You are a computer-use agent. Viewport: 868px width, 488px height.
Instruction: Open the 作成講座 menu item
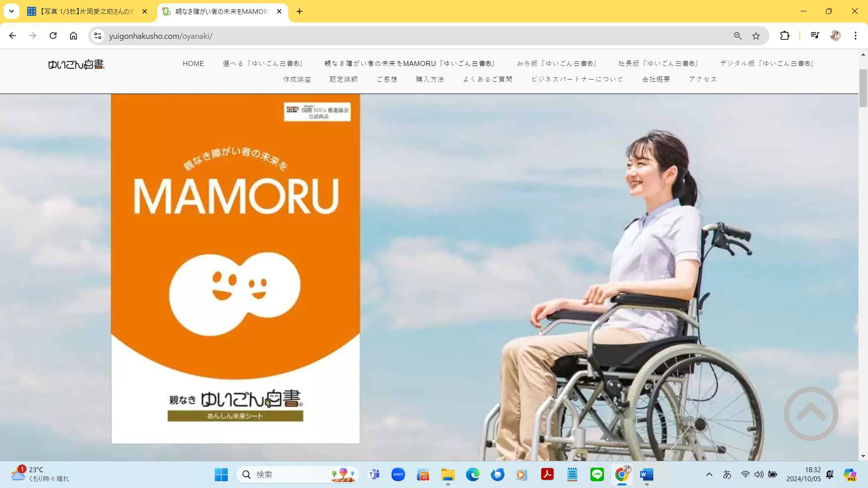(297, 79)
